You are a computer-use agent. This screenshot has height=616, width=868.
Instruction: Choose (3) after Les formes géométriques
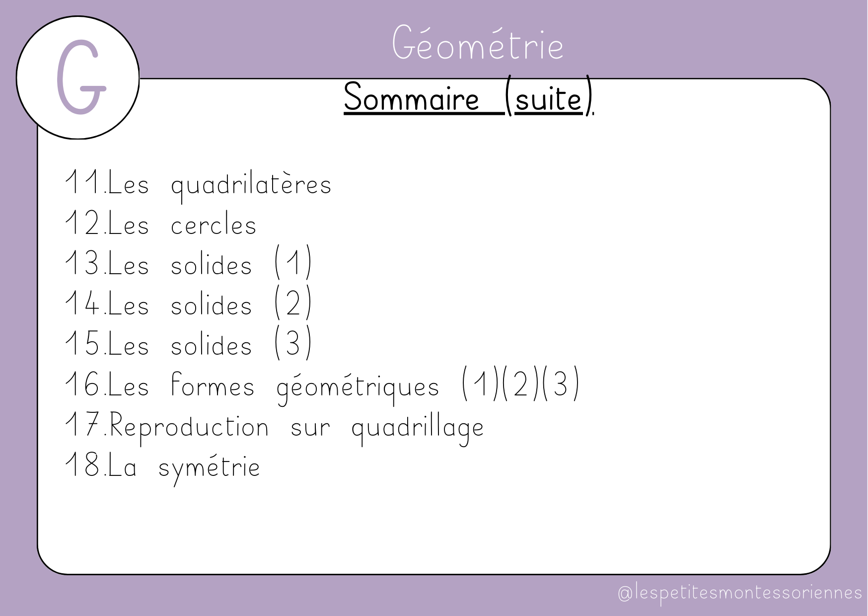(560, 385)
